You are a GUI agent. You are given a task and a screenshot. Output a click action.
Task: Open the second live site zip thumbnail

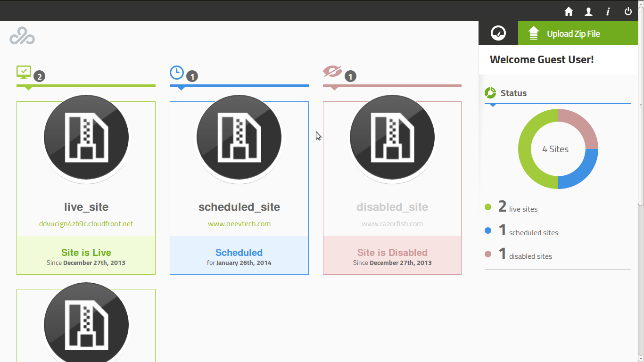tap(86, 323)
